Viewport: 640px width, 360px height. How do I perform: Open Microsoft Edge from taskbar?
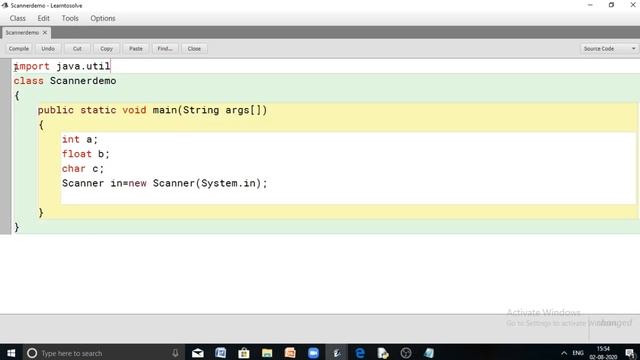click(x=360, y=353)
